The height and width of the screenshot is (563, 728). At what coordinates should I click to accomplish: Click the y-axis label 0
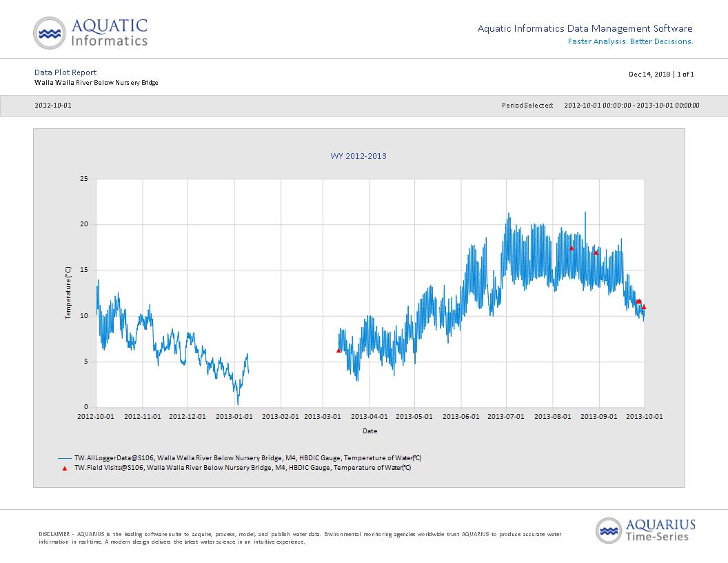point(86,407)
